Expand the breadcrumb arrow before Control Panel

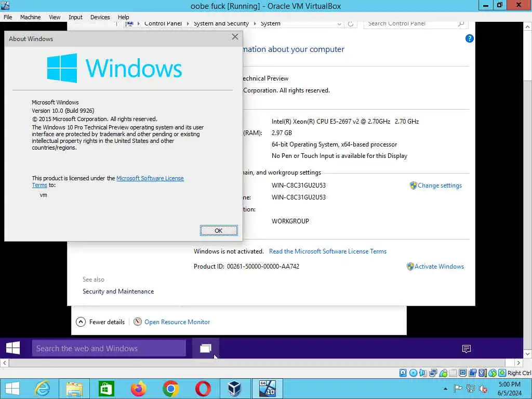[138, 24]
